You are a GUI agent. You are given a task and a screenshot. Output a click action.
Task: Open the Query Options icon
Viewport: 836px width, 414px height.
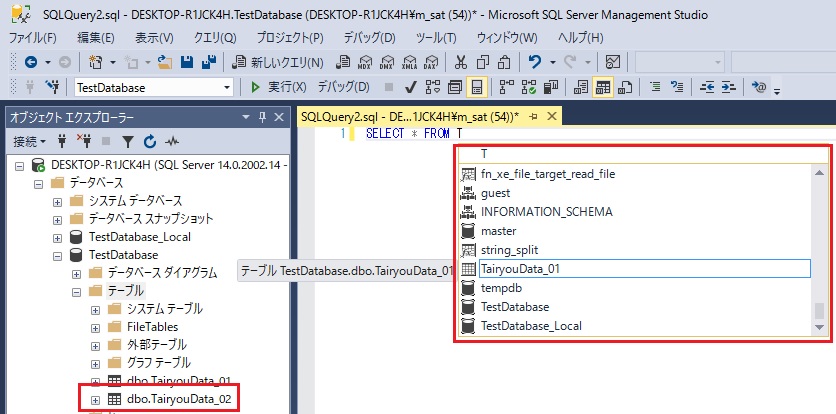(454, 87)
